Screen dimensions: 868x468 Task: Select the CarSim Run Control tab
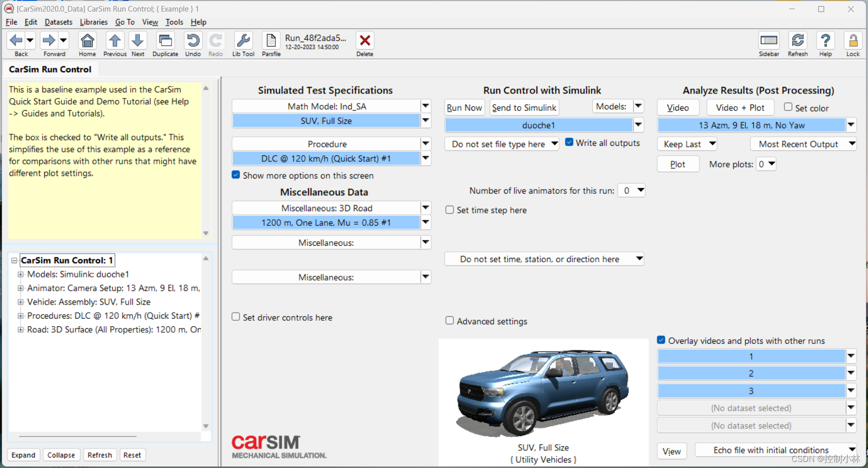tap(50, 69)
